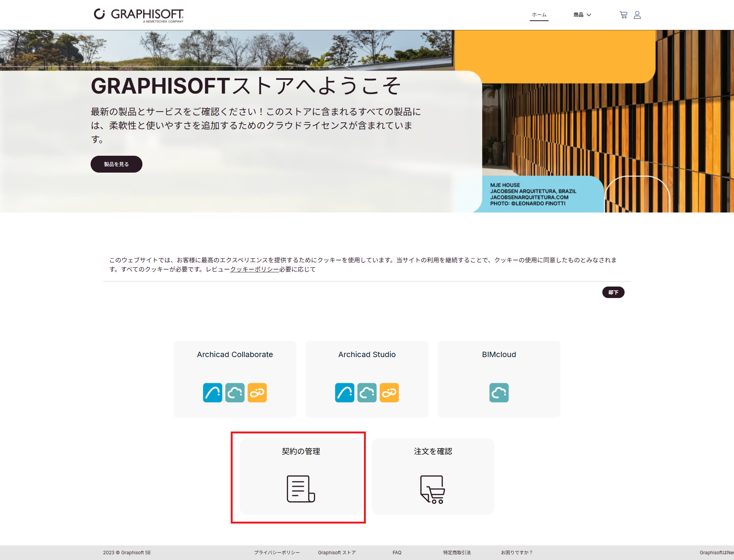This screenshot has width=734, height=560.
Task: Click orange link icon in Archicad Studio card
Action: (389, 393)
